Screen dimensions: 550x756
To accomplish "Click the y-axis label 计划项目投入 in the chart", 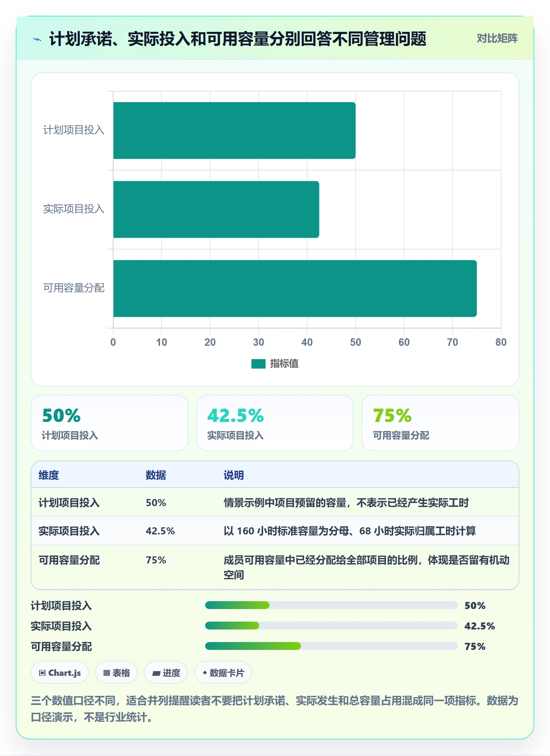I will coord(74,130).
